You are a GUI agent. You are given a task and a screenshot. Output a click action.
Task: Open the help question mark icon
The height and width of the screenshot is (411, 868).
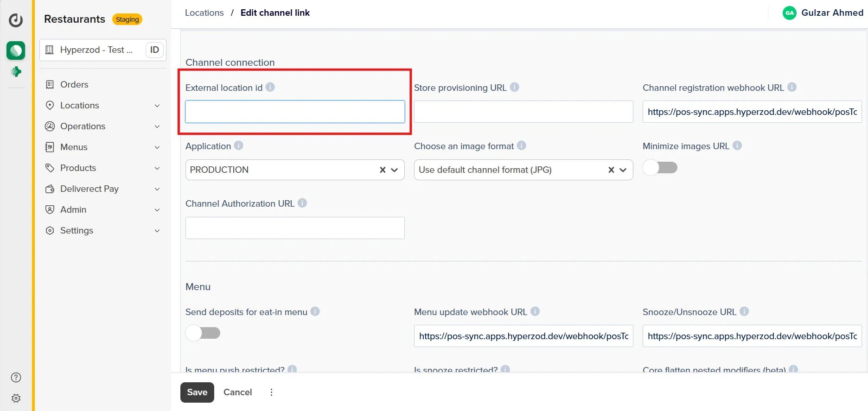[16, 377]
